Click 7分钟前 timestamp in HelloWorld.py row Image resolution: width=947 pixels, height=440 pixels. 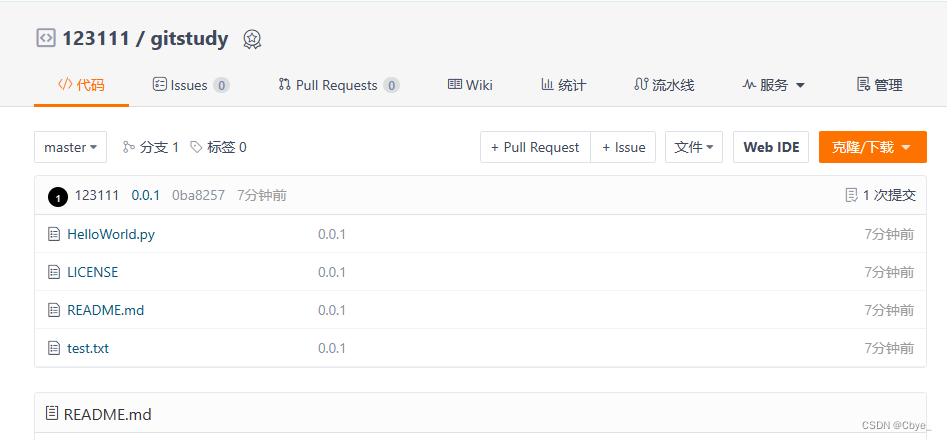pyautogui.click(x=889, y=234)
